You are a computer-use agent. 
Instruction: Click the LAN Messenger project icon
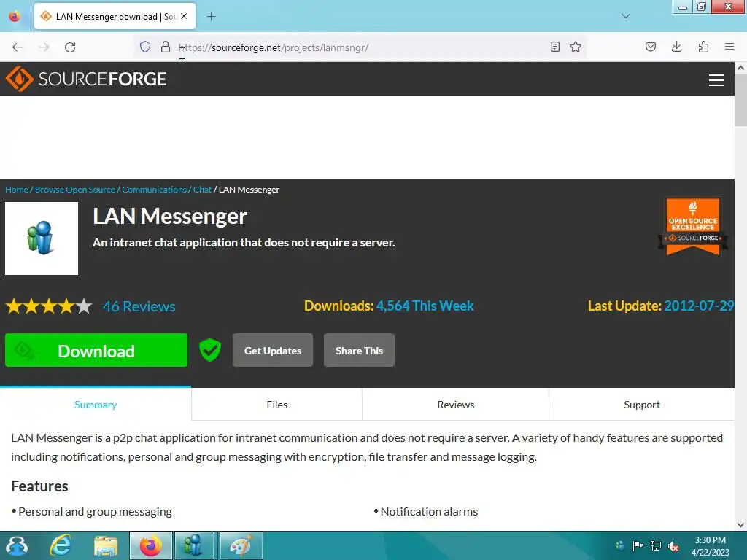tap(42, 238)
